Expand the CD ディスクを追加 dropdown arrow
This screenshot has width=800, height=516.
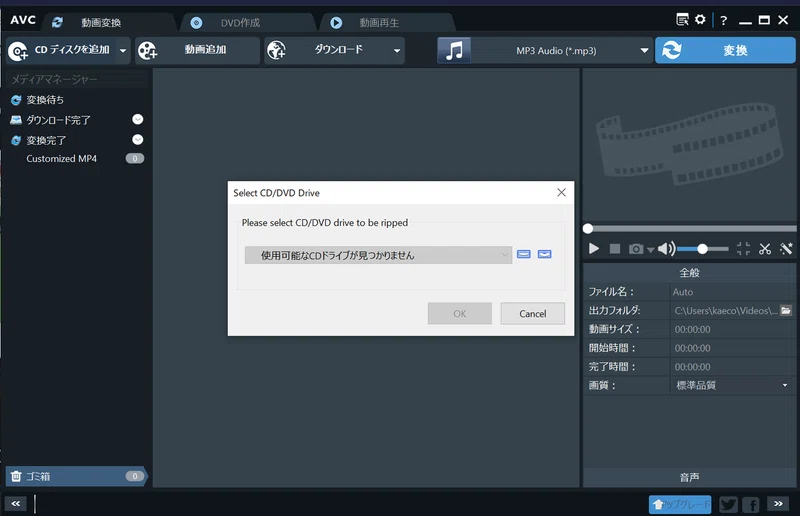coord(123,51)
